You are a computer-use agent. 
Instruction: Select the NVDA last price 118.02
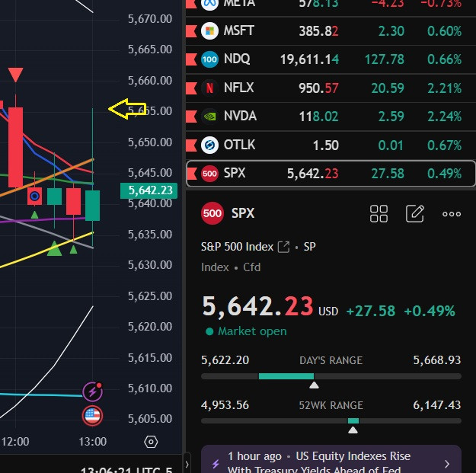click(x=318, y=117)
